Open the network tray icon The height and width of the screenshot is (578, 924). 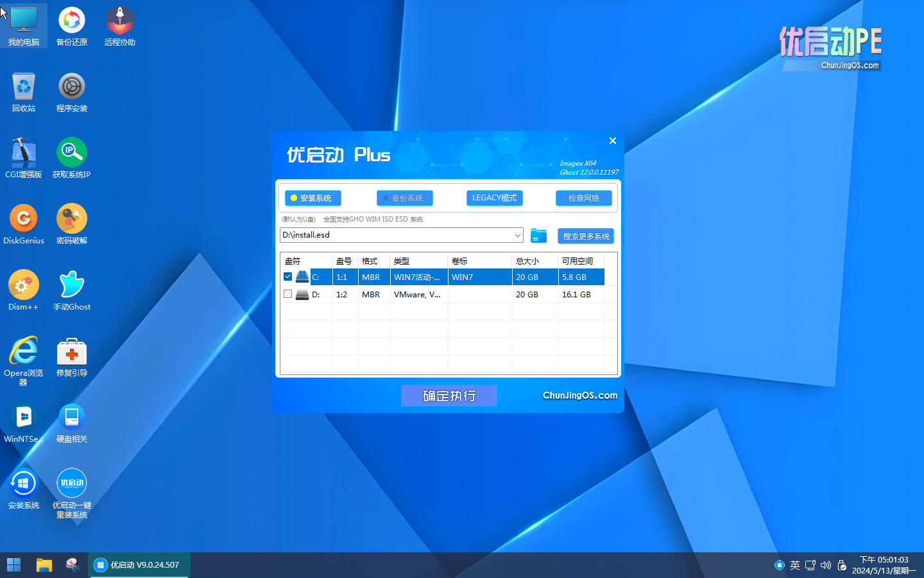tap(810, 565)
